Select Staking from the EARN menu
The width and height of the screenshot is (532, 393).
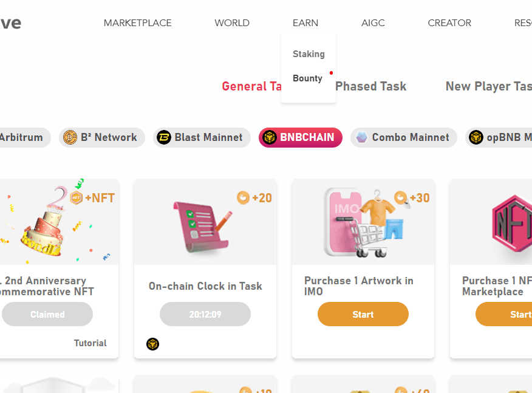pos(309,54)
